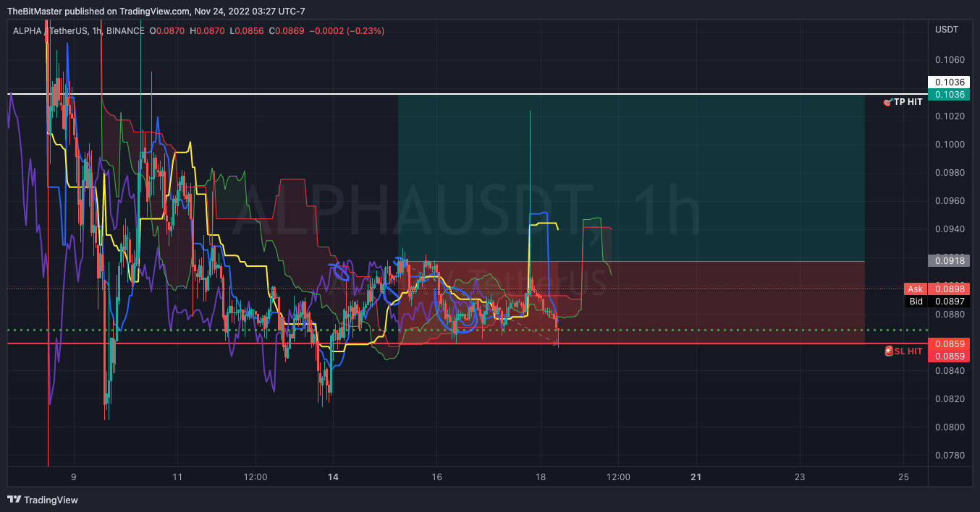Click the date label 25 on time axis
Image resolution: width=980 pixels, height=512 pixels.
[x=903, y=477]
